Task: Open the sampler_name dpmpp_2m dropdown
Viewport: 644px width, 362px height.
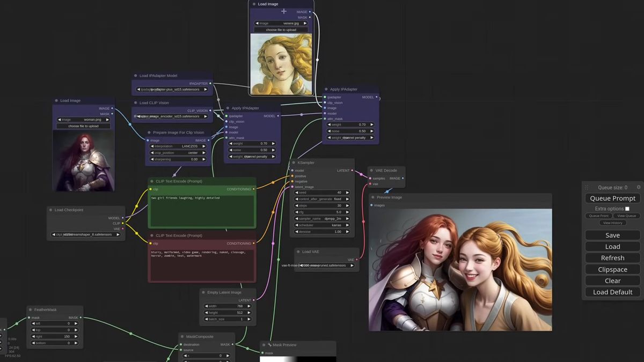Action: tap(322, 219)
